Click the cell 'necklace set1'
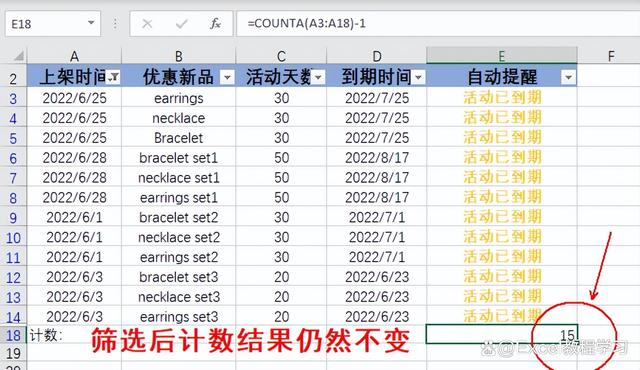This screenshot has height=370, width=640. point(178,178)
